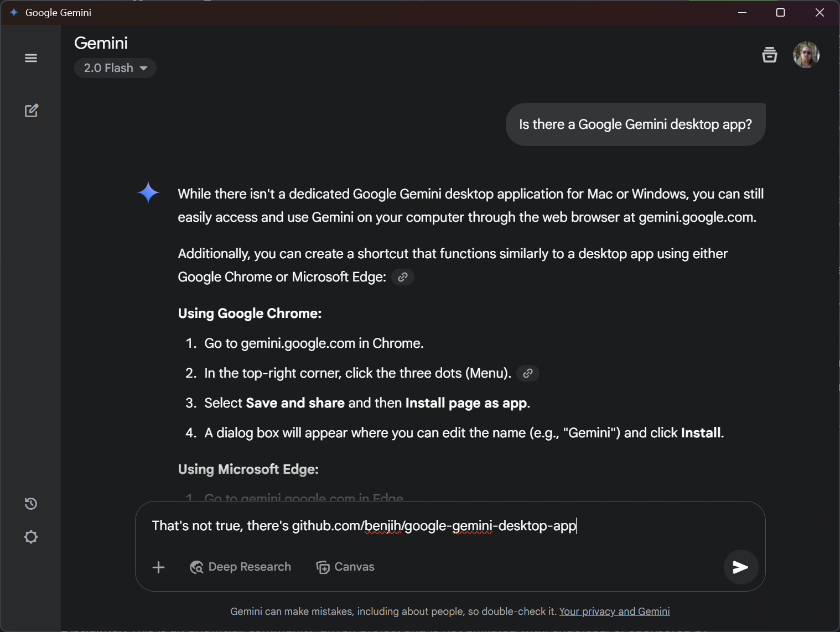The width and height of the screenshot is (840, 632).
Task: Open the settings gear in the sidebar
Action: 31,537
